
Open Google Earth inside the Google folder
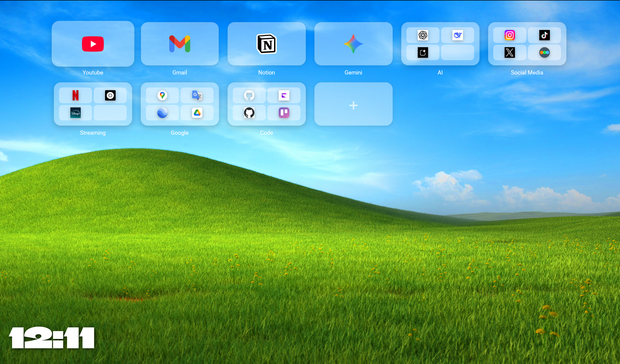click(x=162, y=113)
